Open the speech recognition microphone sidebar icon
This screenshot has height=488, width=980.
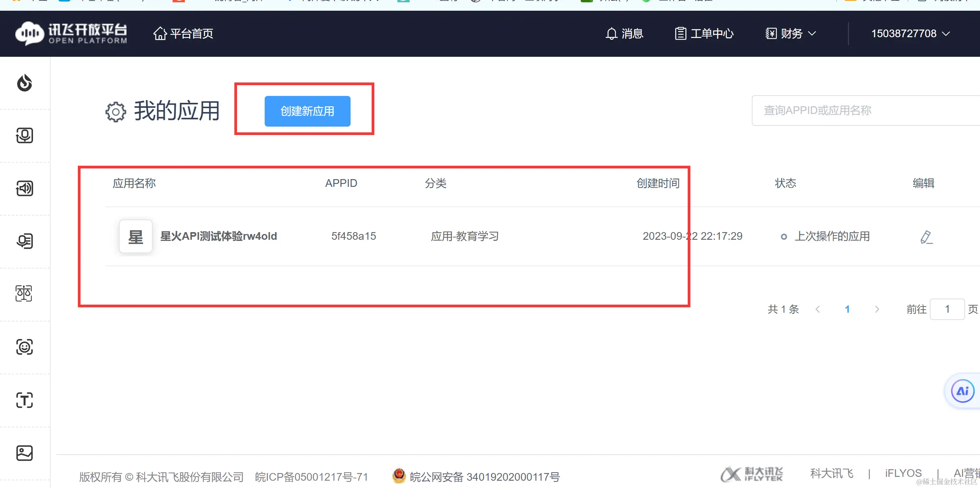[x=25, y=135]
